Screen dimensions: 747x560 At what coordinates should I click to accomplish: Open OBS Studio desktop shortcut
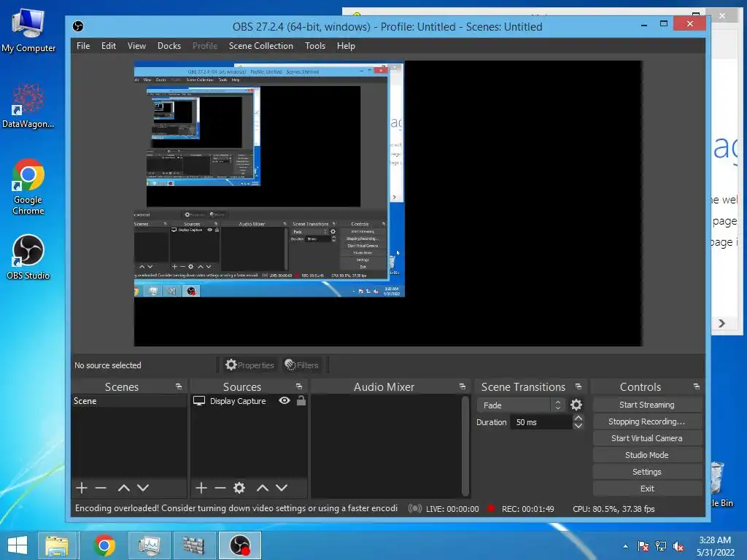(28, 257)
